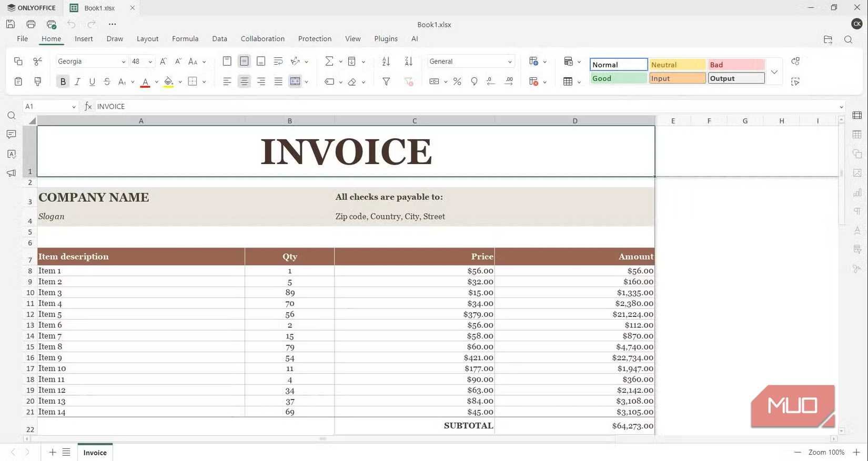Apply comma style number format
The height and width of the screenshot is (461, 868).
point(474,81)
